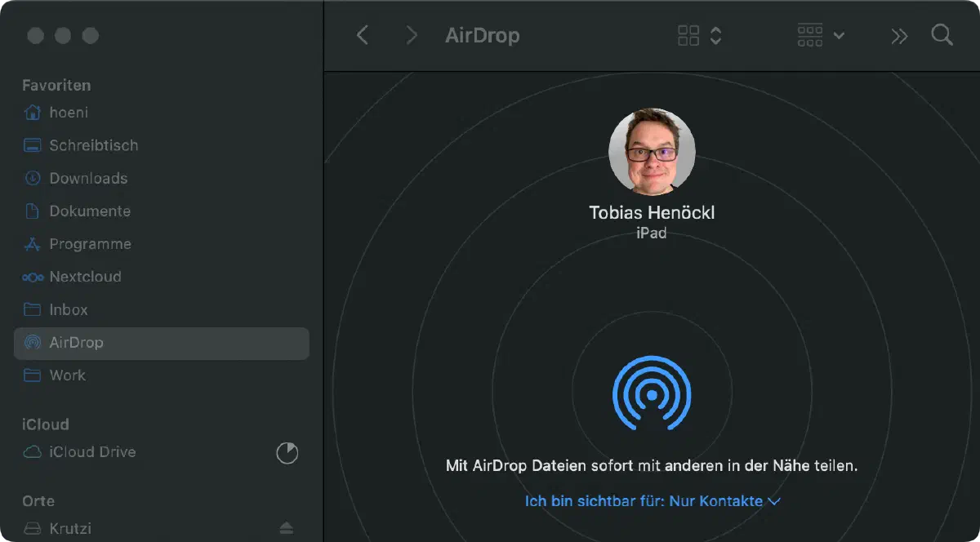Select Tobias Henöckl's iPad avatar
This screenshot has height=542, width=980.
coord(651,152)
